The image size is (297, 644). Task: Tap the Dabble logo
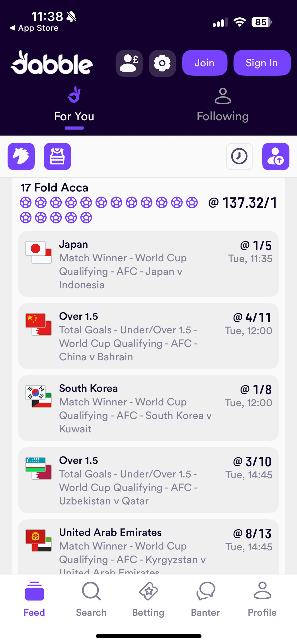(x=52, y=63)
